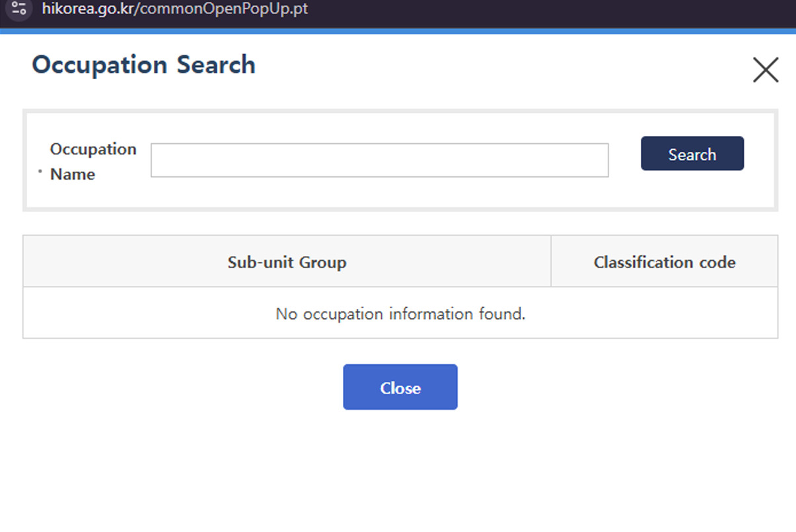Click the Occupation Name label
Viewport: 796px width, 532px height.
pyautogui.click(x=93, y=161)
